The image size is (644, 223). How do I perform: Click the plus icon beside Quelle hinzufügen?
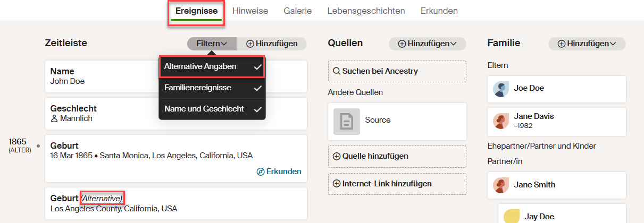pos(337,156)
